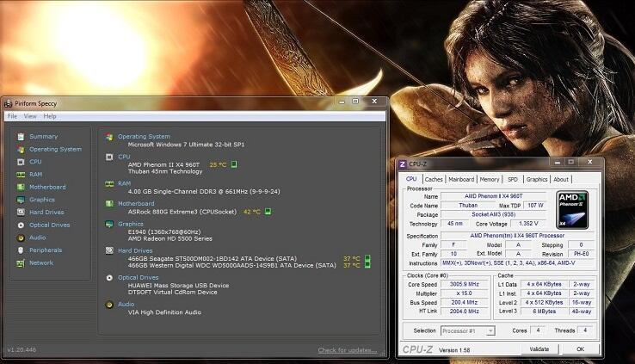Screen dimensions: 635x364
Task: Click the Multiplier x 15.0 value
Action: click(465, 293)
